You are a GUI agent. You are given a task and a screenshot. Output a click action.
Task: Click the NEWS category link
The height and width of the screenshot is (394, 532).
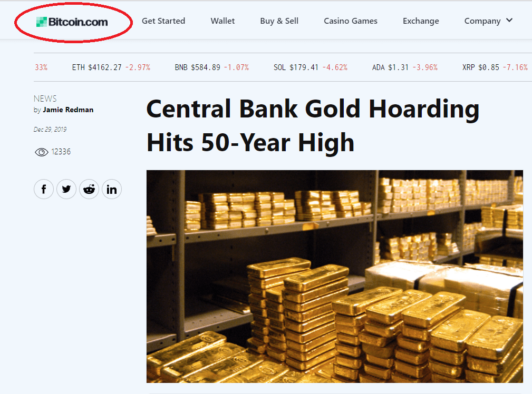45,98
